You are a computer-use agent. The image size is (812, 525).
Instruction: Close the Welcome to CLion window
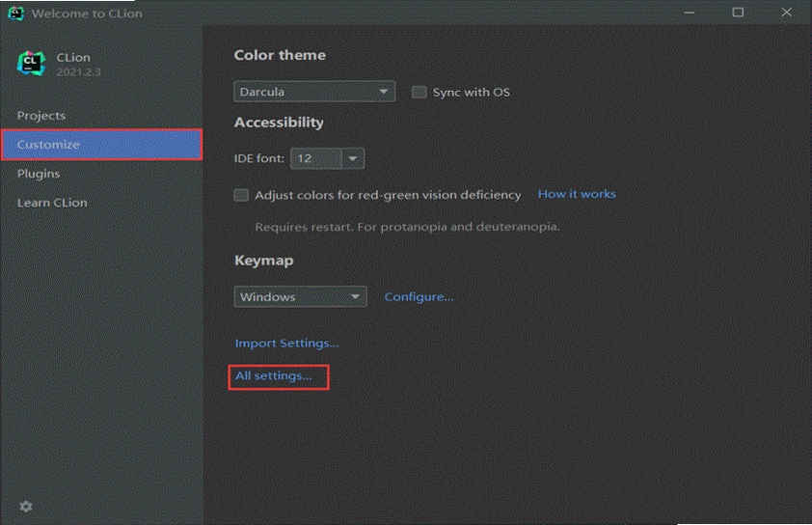(x=786, y=13)
